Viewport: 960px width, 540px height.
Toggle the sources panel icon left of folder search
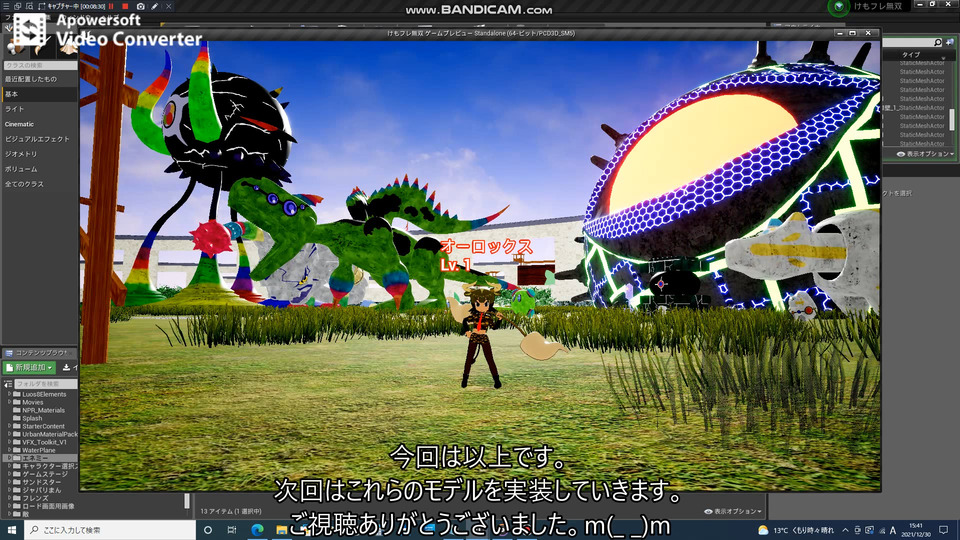tap(8, 384)
